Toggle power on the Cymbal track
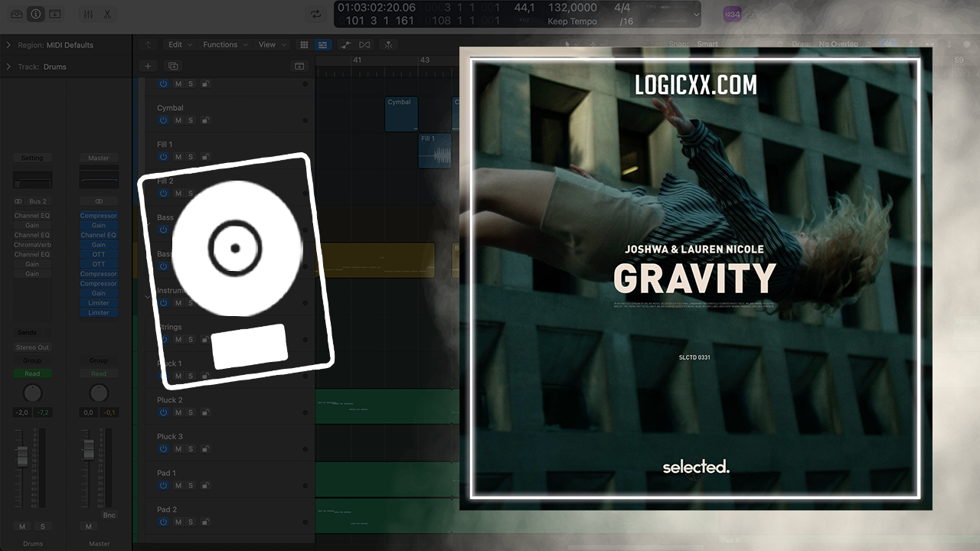Screen dimensions: 980x551 click(163, 120)
